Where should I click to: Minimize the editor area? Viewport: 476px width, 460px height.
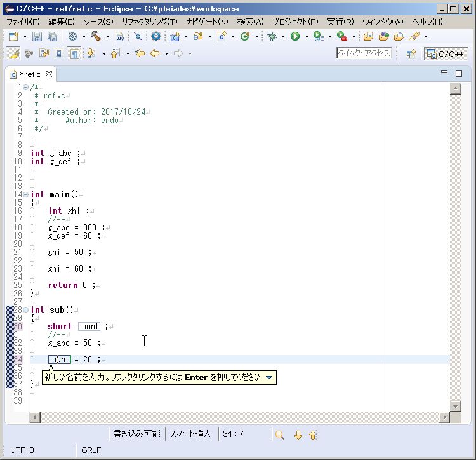click(444, 72)
